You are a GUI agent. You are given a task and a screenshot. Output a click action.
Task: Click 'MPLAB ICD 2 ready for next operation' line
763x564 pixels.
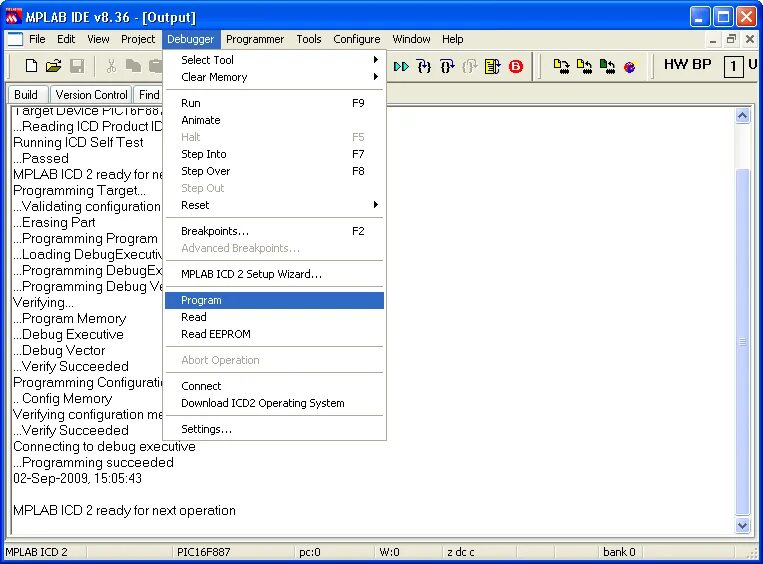click(x=125, y=510)
